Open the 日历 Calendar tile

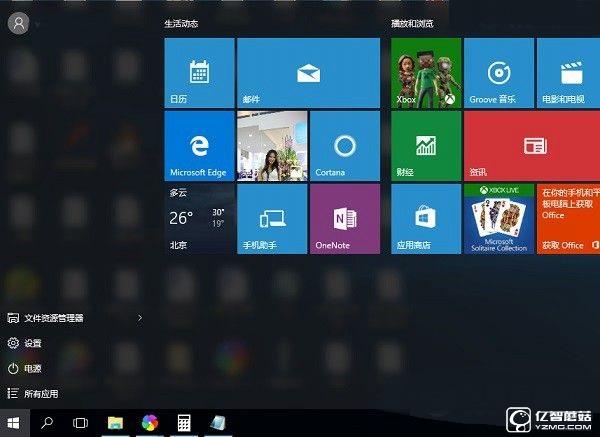[199, 73]
